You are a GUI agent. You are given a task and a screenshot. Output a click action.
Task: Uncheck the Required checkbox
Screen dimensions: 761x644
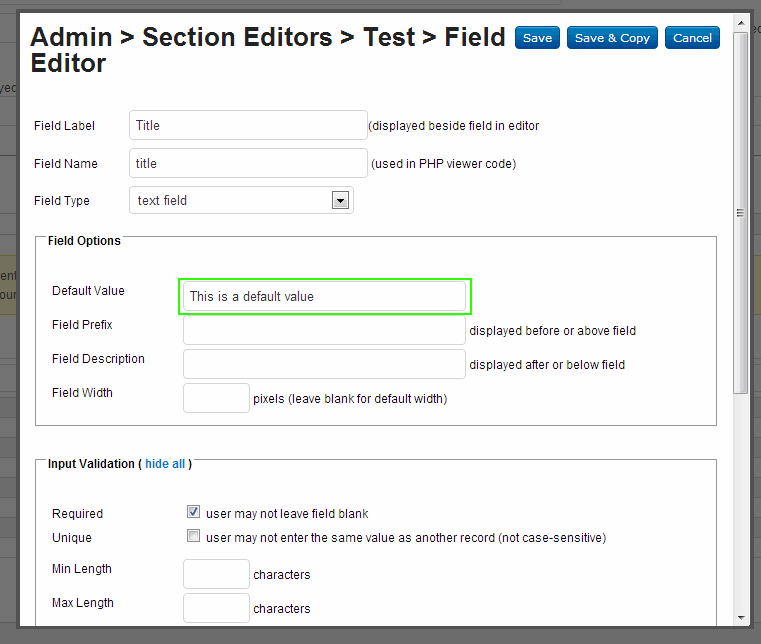tap(194, 511)
